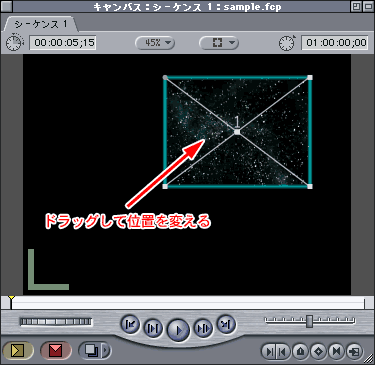Select the clip's center point handle

pos(237,132)
